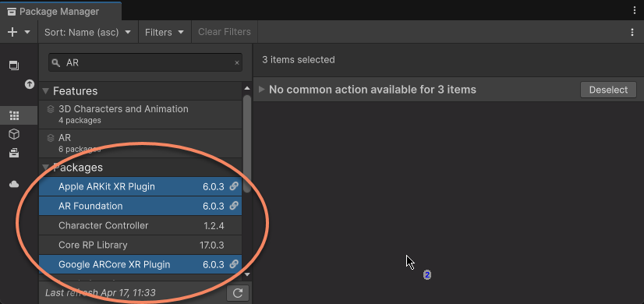Open the Package Manager window kebab menu
This screenshot has width=644, height=304.
tap(635, 11)
